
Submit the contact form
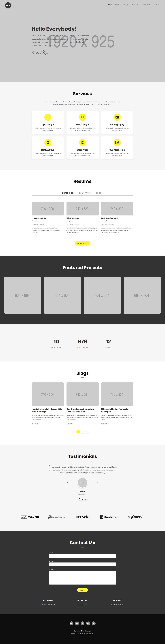(83, 590)
